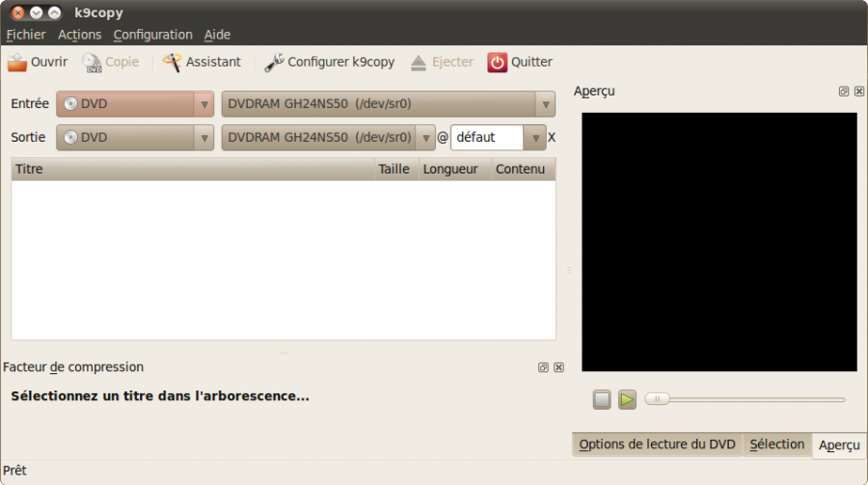The image size is (868, 485).
Task: Click the Ejecter eject icon
Action: point(419,63)
